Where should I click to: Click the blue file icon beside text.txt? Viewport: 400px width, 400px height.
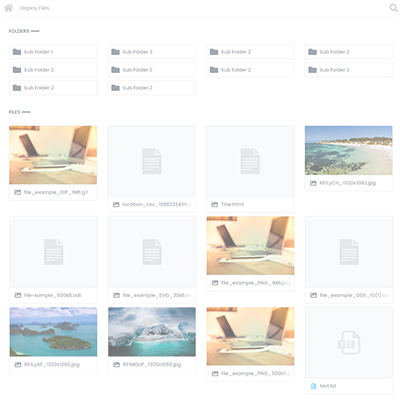click(313, 386)
